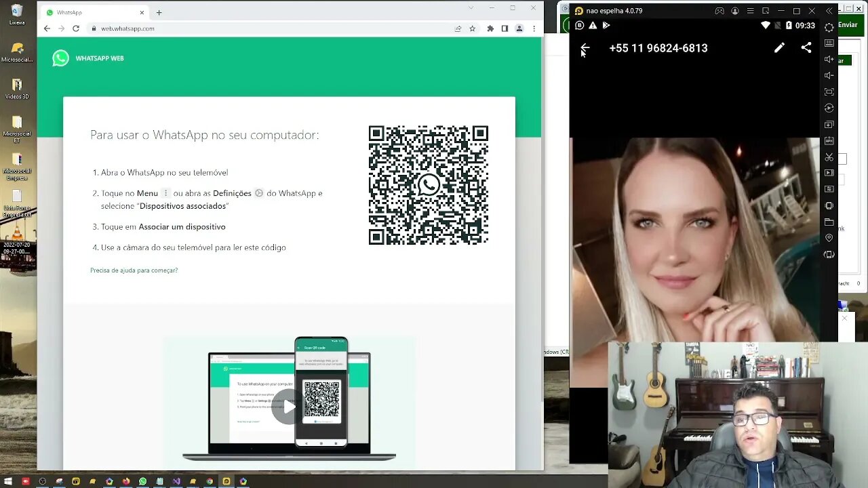Open keyboard mapping in emulator sidebar

[829, 43]
